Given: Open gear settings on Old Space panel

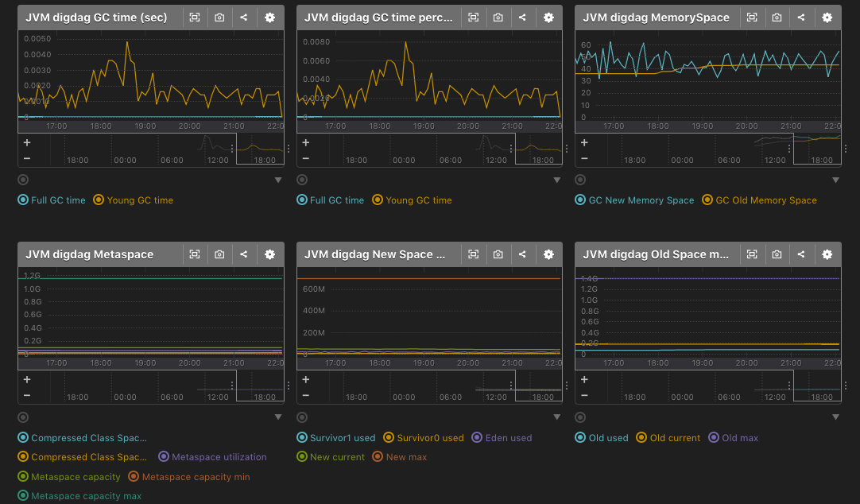Looking at the screenshot, I should (x=827, y=254).
